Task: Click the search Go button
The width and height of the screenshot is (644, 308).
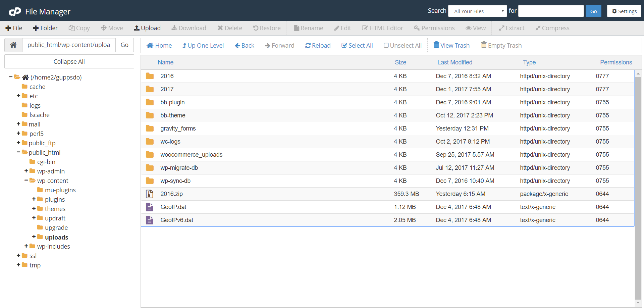Action: pyautogui.click(x=593, y=11)
